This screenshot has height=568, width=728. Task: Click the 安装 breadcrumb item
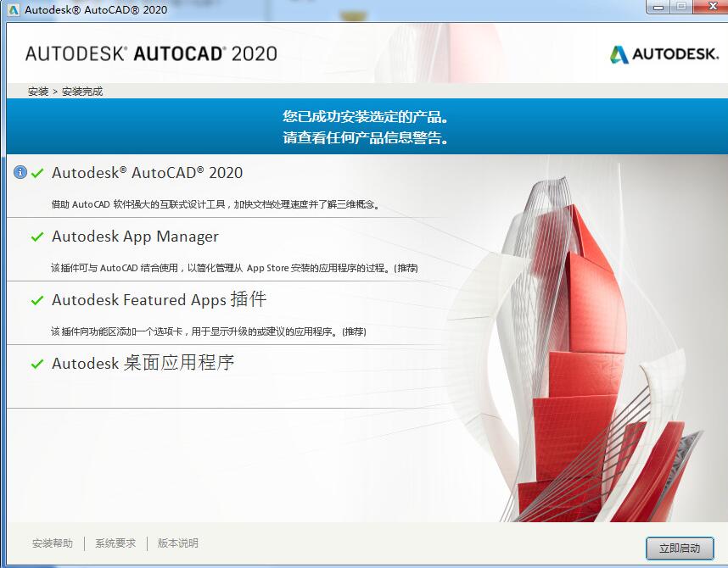[x=38, y=92]
